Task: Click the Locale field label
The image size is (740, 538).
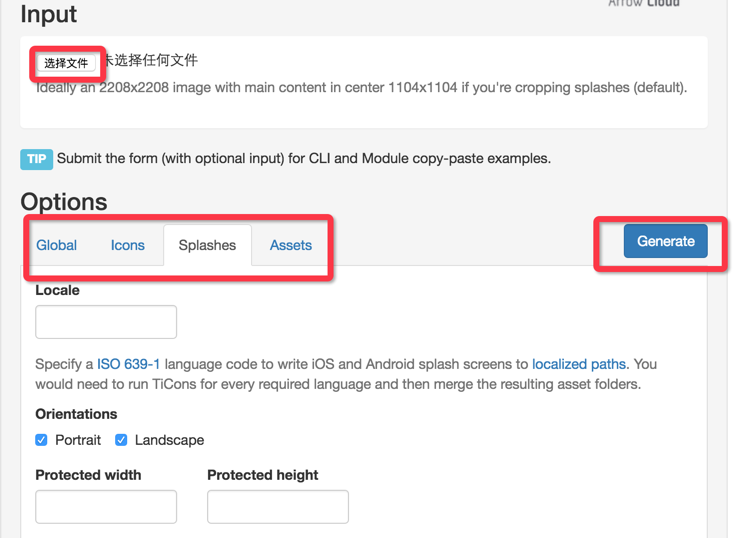Action: (x=57, y=290)
